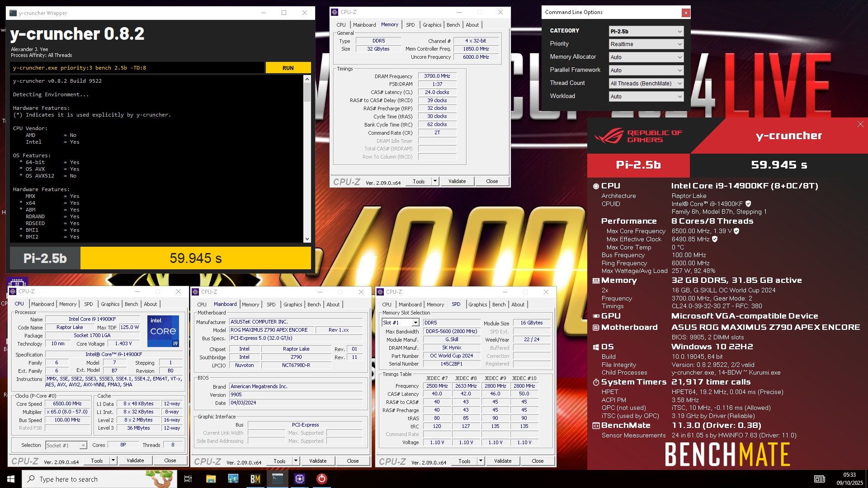Viewport: 868px width, 488px height.
Task: Close the BenchMate result panel
Action: click(860, 124)
